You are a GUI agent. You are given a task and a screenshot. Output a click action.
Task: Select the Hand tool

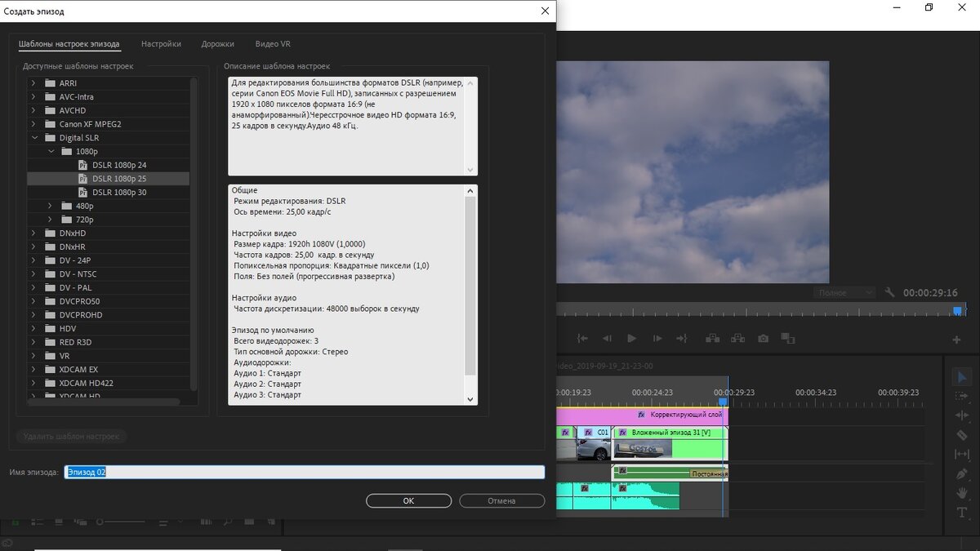click(x=961, y=494)
